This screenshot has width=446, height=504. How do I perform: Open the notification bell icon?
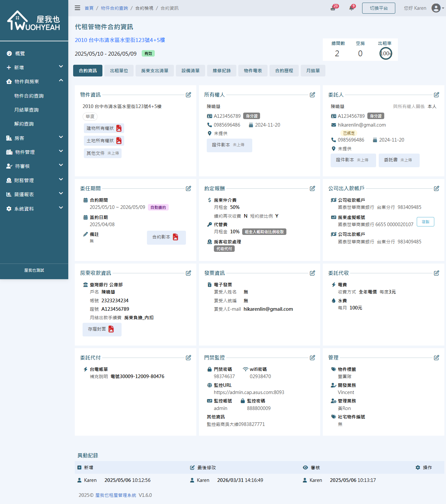[x=351, y=8]
